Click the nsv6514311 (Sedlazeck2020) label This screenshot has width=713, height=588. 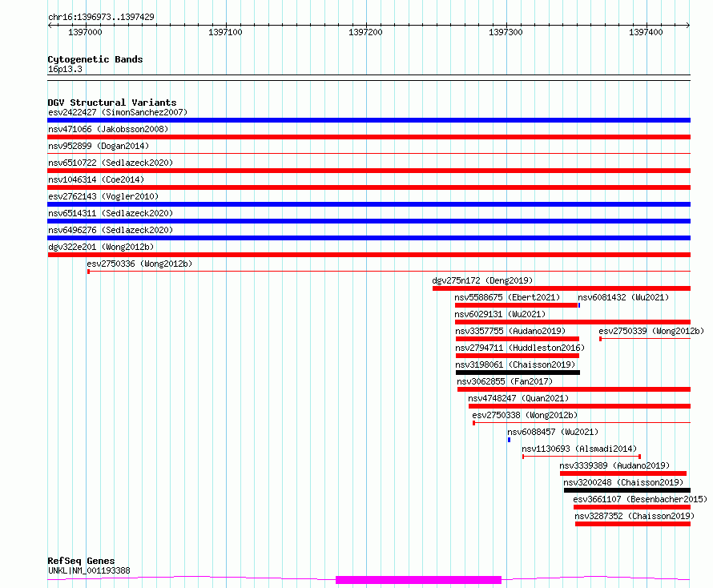(111, 213)
